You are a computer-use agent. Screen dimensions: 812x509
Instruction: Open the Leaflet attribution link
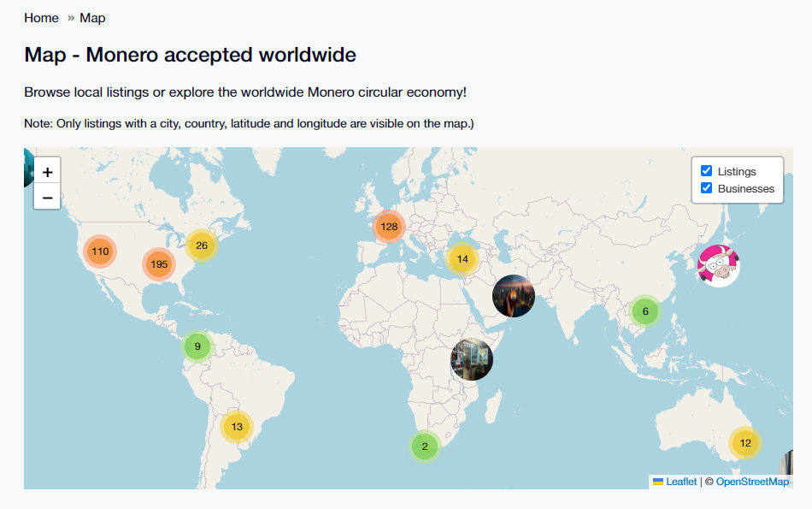click(x=681, y=482)
